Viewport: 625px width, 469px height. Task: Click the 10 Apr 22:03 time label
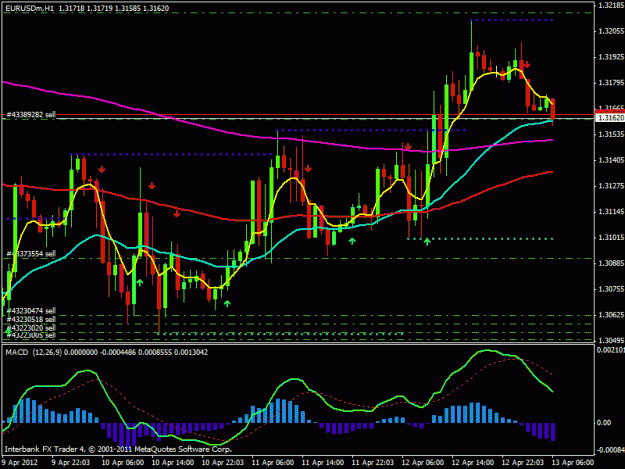click(223, 462)
